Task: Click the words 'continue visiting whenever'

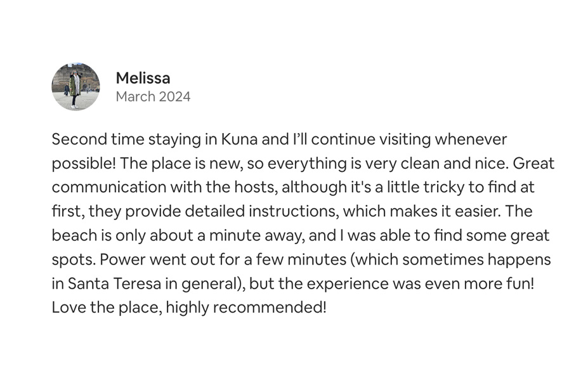Action: [x=408, y=140]
